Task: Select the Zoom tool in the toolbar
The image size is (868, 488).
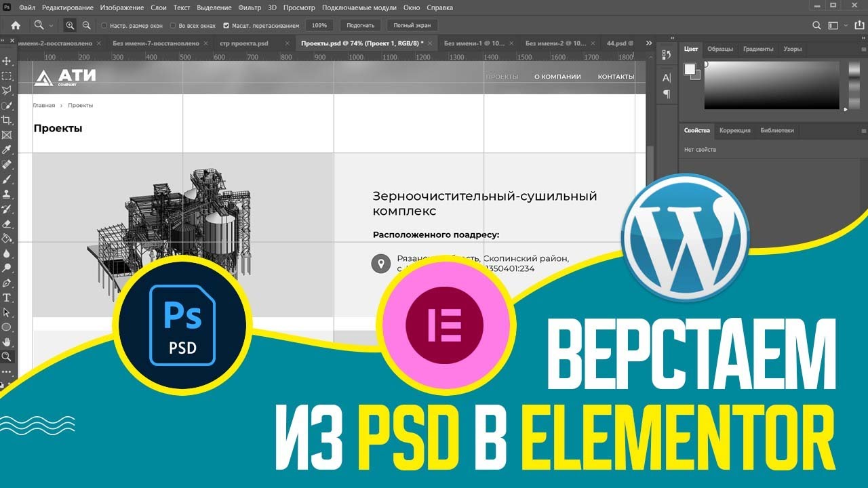Action: [7, 357]
